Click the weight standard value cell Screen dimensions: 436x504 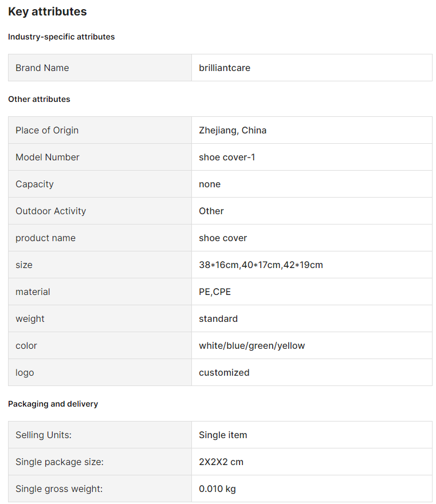[312, 318]
